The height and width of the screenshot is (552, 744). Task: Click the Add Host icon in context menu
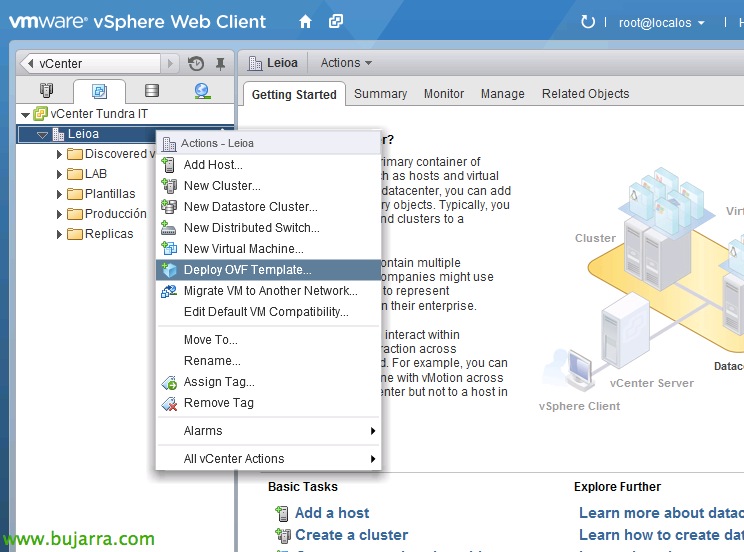point(168,165)
